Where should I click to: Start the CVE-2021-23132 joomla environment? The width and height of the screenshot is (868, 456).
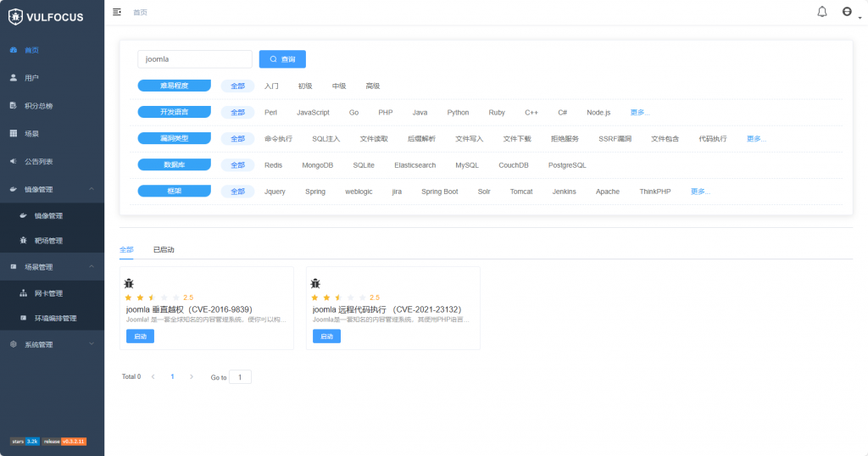click(x=326, y=336)
